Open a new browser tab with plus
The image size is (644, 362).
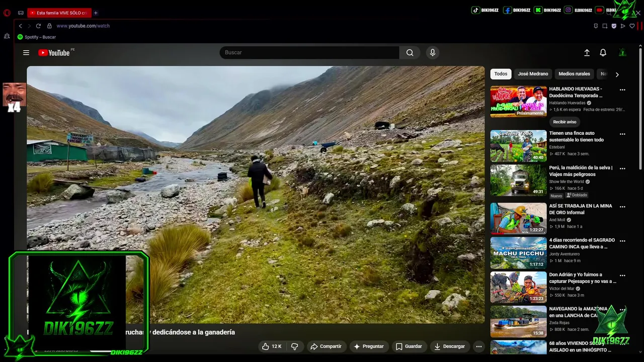click(96, 13)
